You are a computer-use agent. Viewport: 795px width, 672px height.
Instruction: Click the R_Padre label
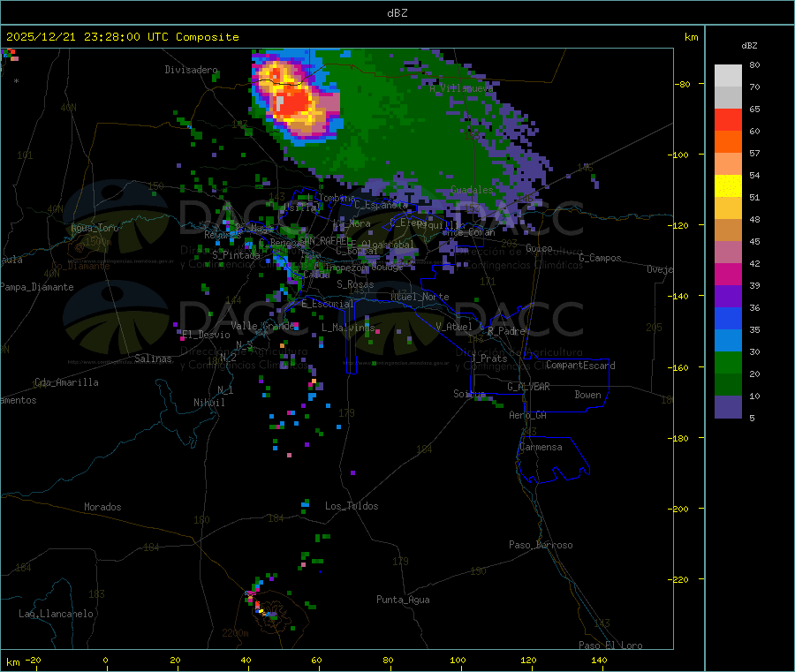pos(506,331)
